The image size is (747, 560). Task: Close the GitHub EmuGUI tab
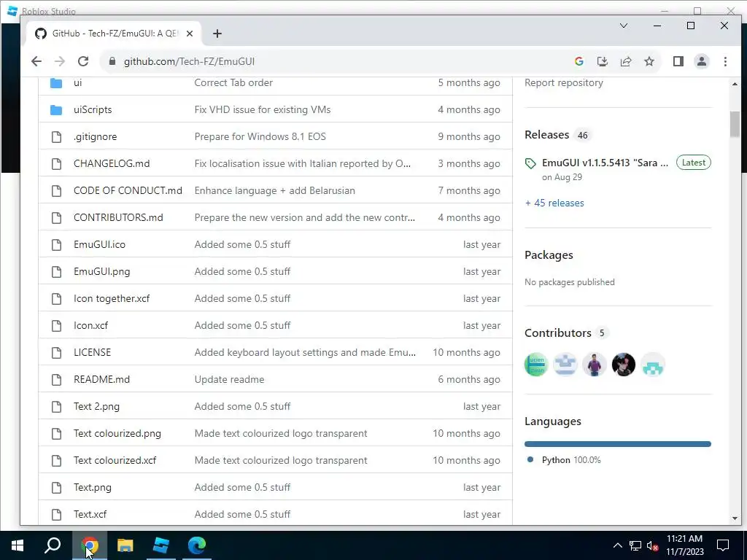coord(190,34)
